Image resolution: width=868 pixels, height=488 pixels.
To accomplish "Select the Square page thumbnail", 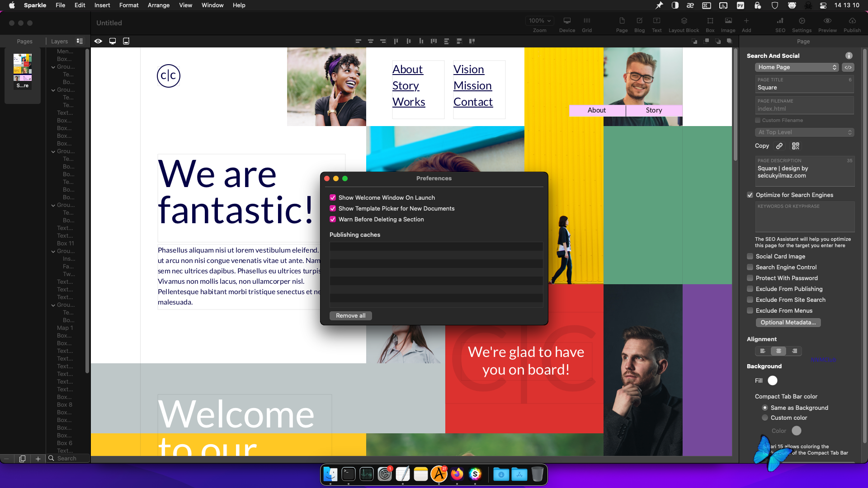I will [23, 71].
